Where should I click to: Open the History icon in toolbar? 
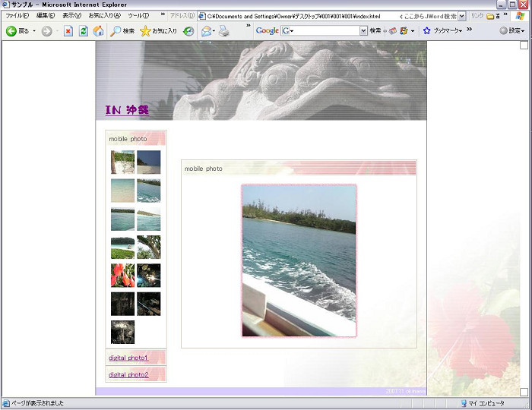pyautogui.click(x=188, y=31)
